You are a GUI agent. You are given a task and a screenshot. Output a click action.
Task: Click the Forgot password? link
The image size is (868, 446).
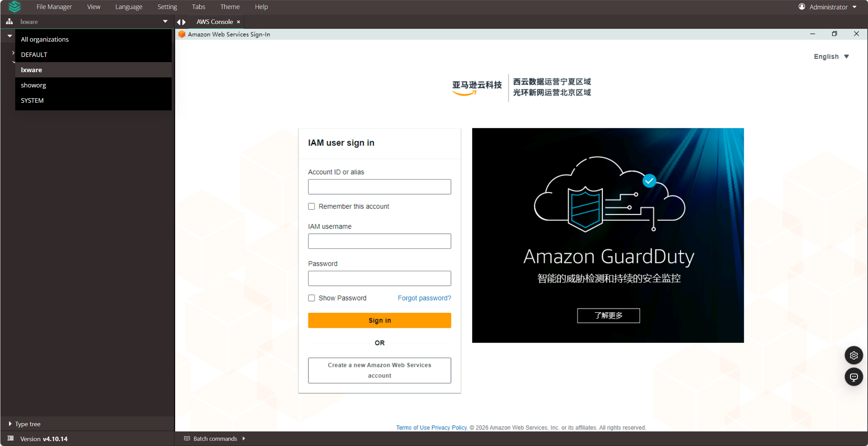[x=424, y=298]
